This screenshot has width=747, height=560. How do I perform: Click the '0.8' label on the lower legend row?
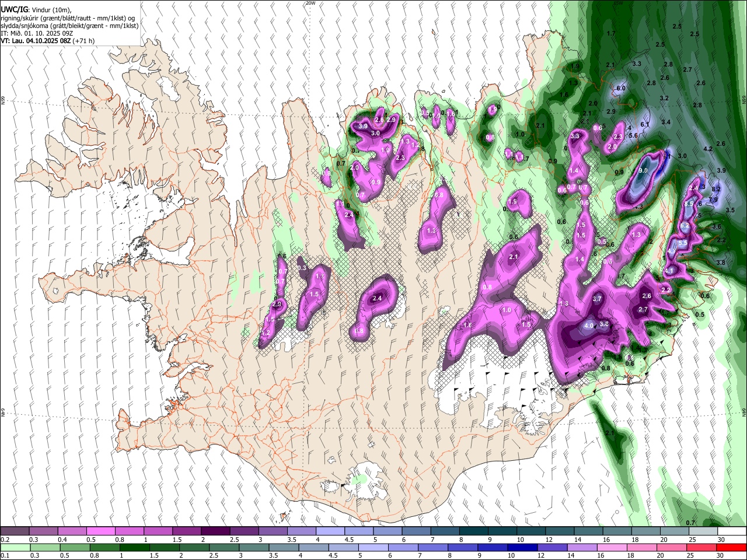pyautogui.click(x=94, y=555)
